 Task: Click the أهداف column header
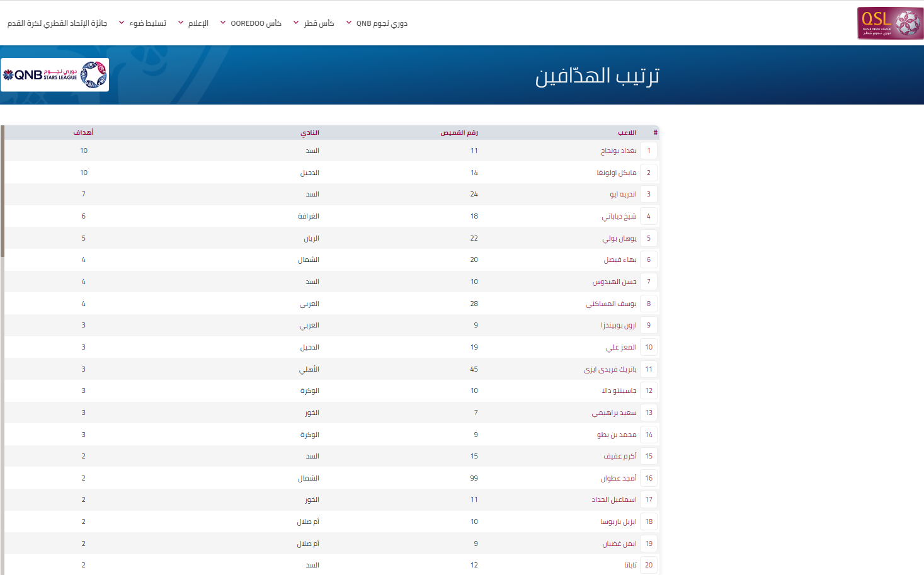pos(83,133)
